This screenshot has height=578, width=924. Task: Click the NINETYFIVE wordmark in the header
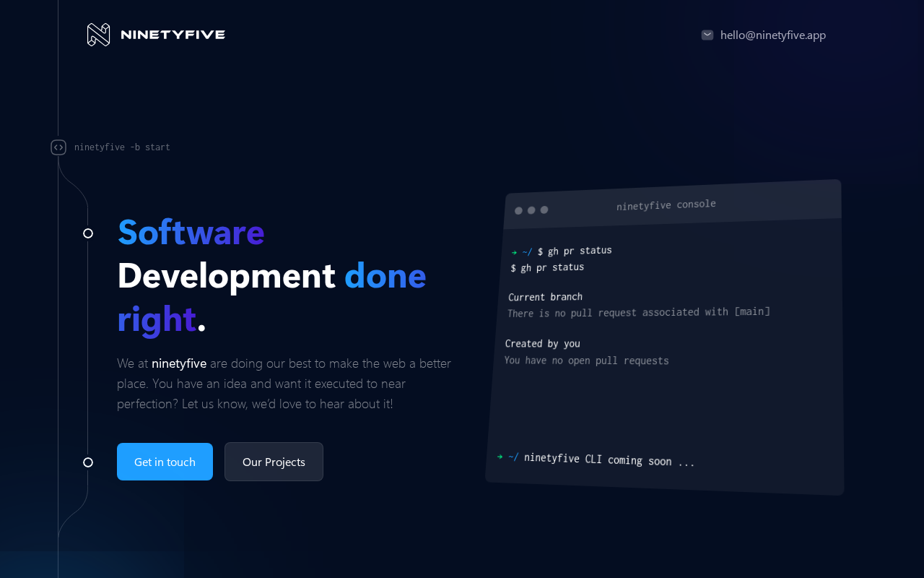tap(173, 35)
